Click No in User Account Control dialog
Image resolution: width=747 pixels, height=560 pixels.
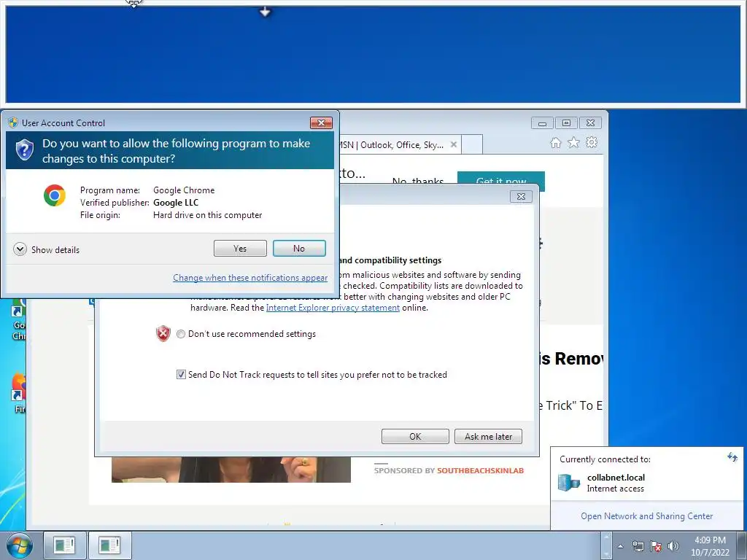coord(299,248)
